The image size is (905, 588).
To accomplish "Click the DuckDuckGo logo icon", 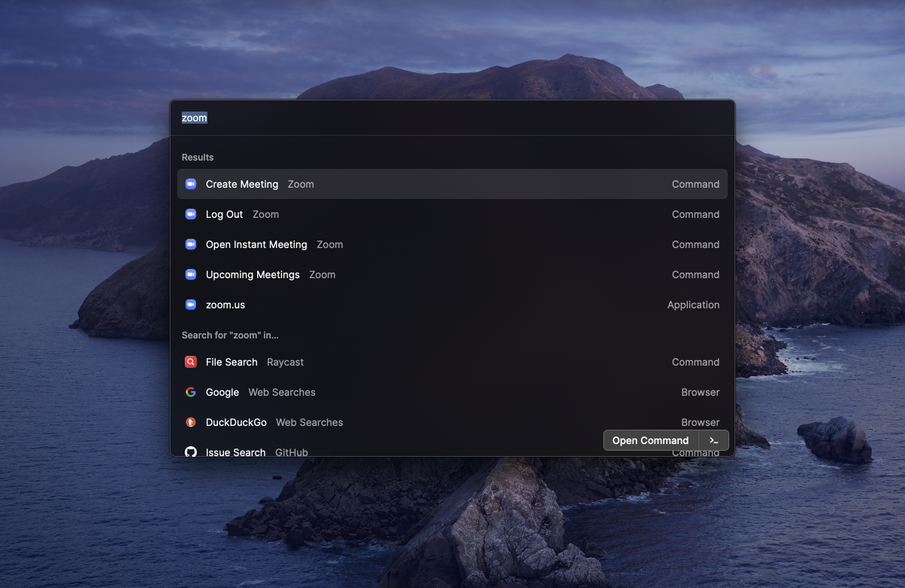I will click(191, 422).
